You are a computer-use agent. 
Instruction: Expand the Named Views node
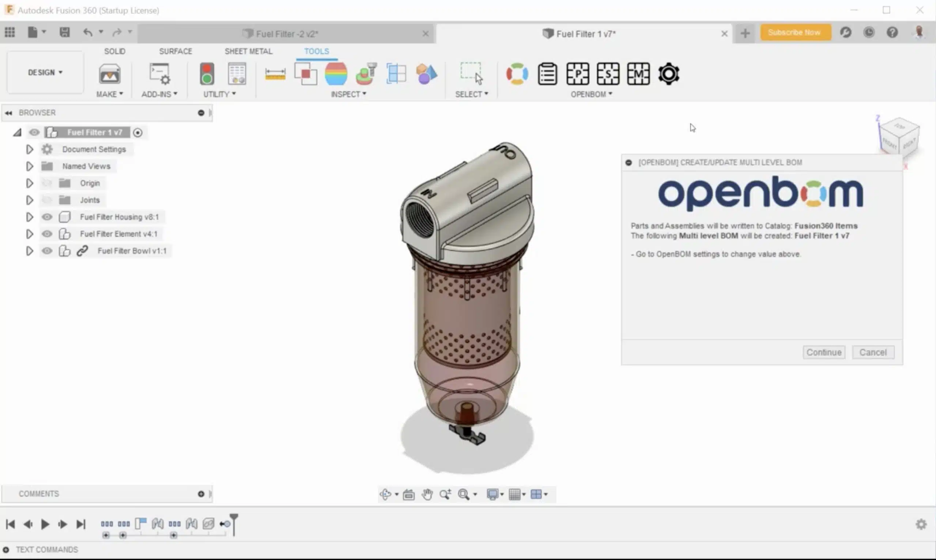pyautogui.click(x=30, y=166)
